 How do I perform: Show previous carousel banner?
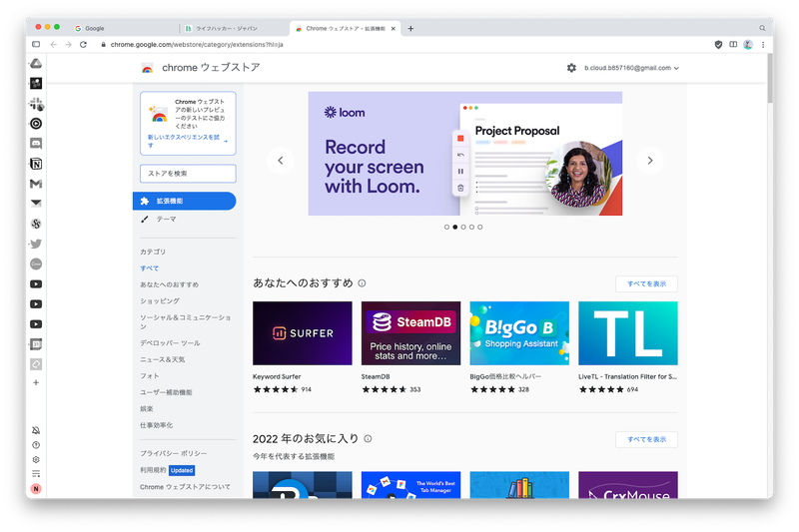pos(281,161)
